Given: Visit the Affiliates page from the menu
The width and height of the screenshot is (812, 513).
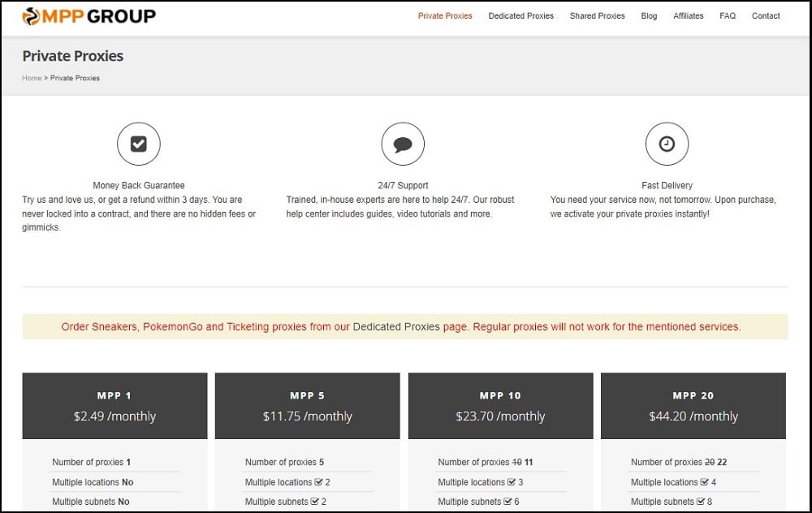Looking at the screenshot, I should (689, 16).
